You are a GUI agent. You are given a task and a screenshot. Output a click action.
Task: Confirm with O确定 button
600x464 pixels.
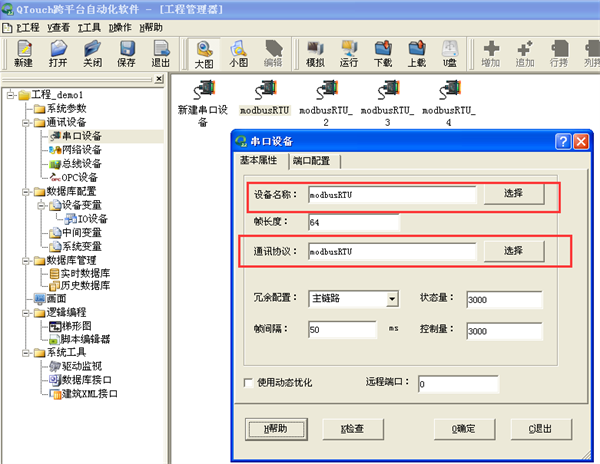point(464,429)
